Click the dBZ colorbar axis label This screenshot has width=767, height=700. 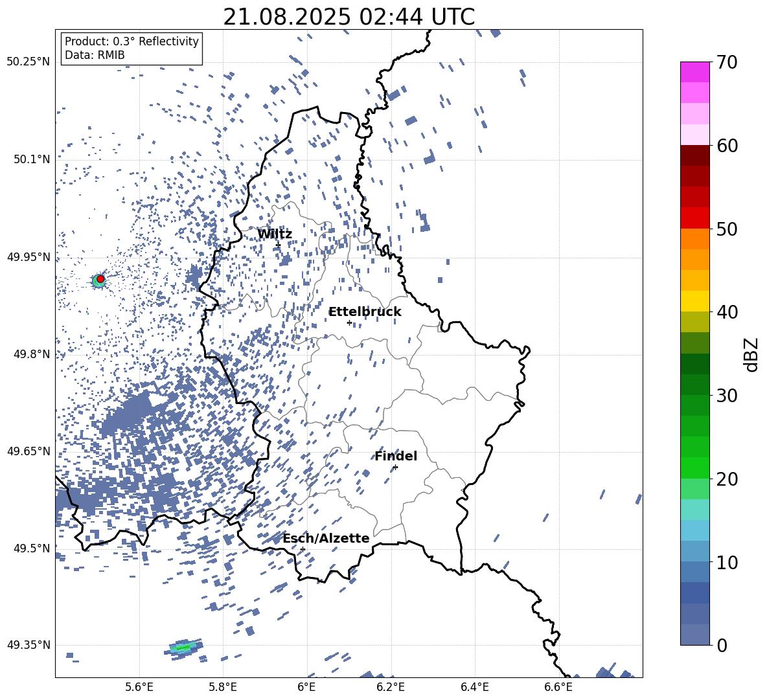752,354
